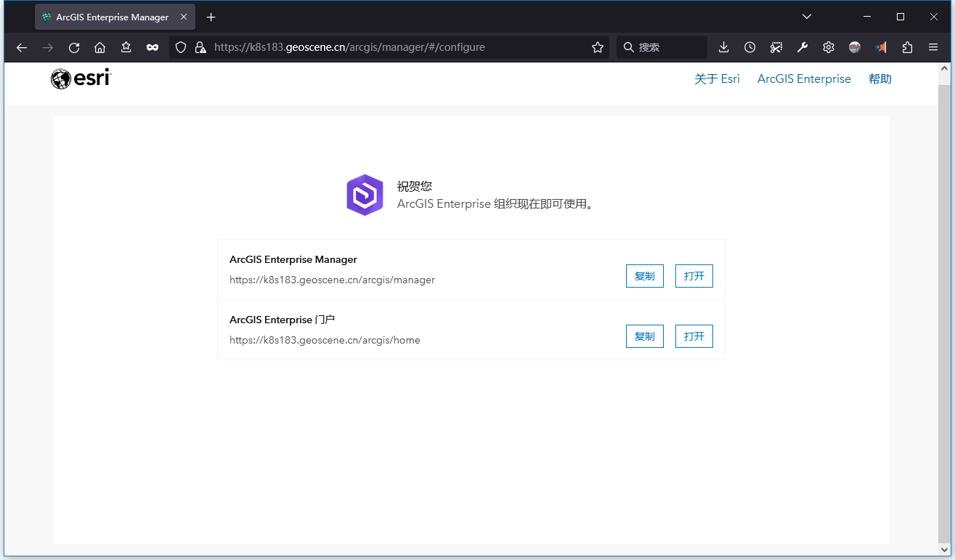Click the scrollbar up arrow
Image resolution: width=955 pixels, height=560 pixels.
[x=944, y=68]
